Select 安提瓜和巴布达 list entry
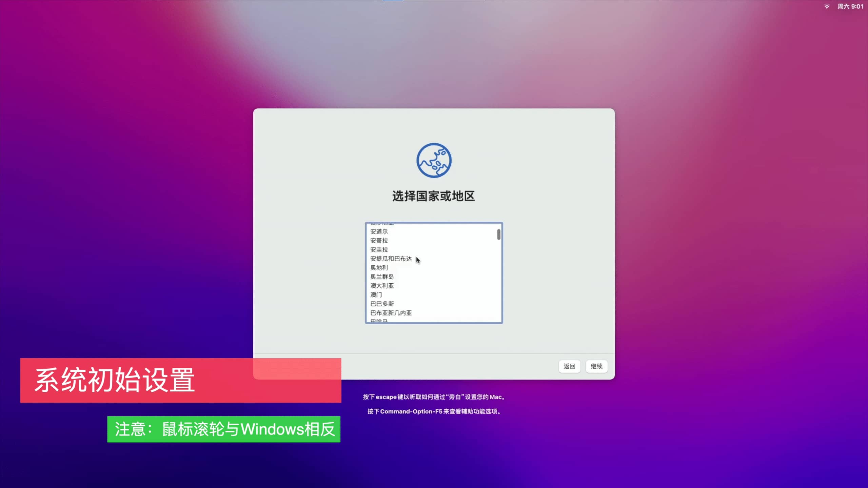The height and width of the screenshot is (488, 868). [391, 259]
